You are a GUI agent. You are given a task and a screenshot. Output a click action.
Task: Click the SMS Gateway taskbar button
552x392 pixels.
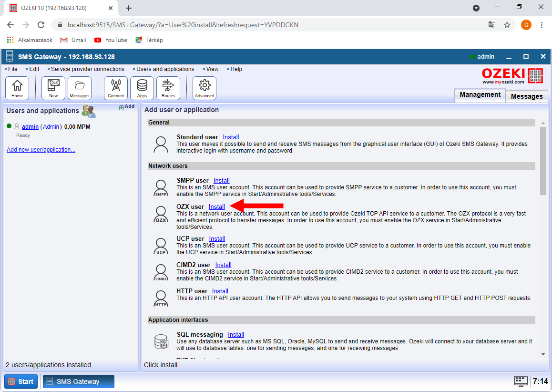(x=79, y=382)
